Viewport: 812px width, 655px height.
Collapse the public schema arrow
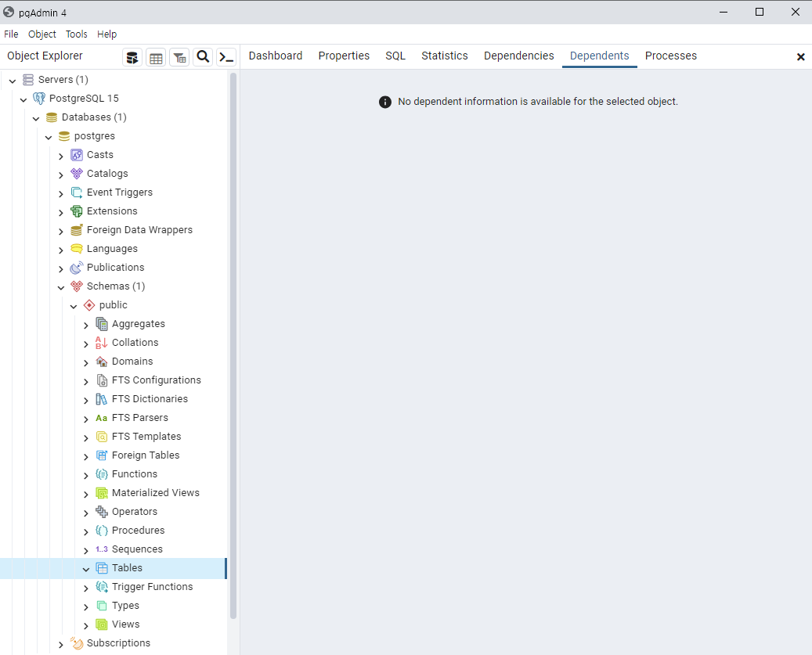pyautogui.click(x=74, y=306)
